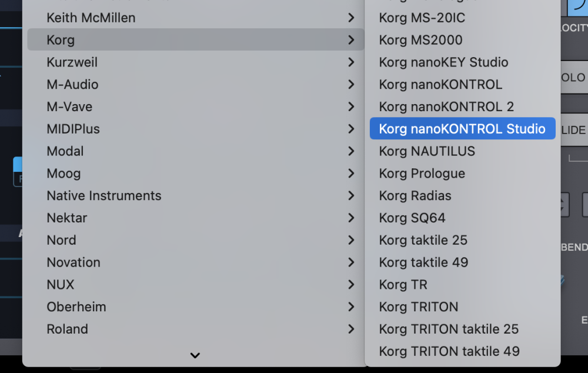Select Korg nanoKONTROL Studio device
Viewport: 588px width, 373px height.
[462, 129]
